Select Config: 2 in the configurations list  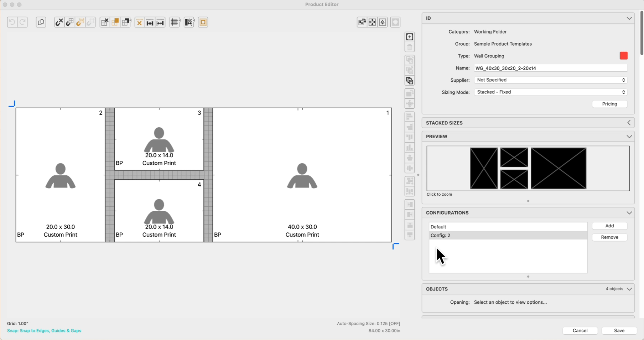click(508, 236)
